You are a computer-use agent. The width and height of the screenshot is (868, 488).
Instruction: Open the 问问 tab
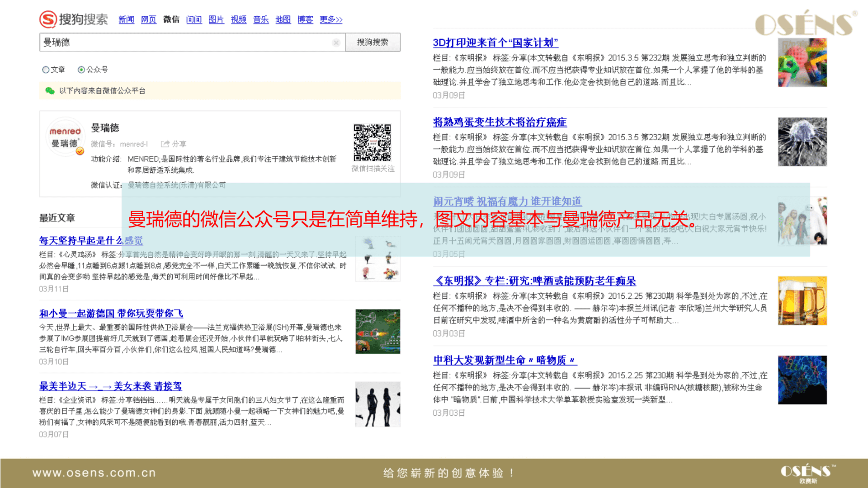194,19
